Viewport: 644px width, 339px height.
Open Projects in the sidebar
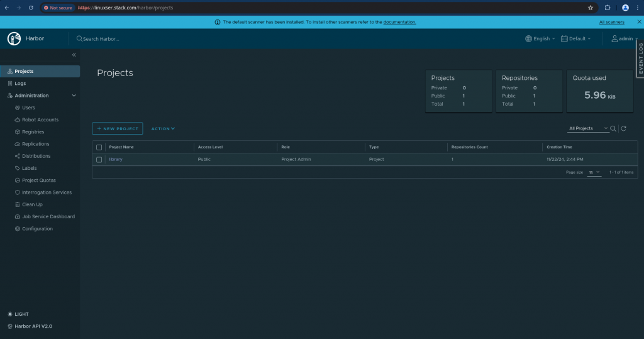click(40, 71)
